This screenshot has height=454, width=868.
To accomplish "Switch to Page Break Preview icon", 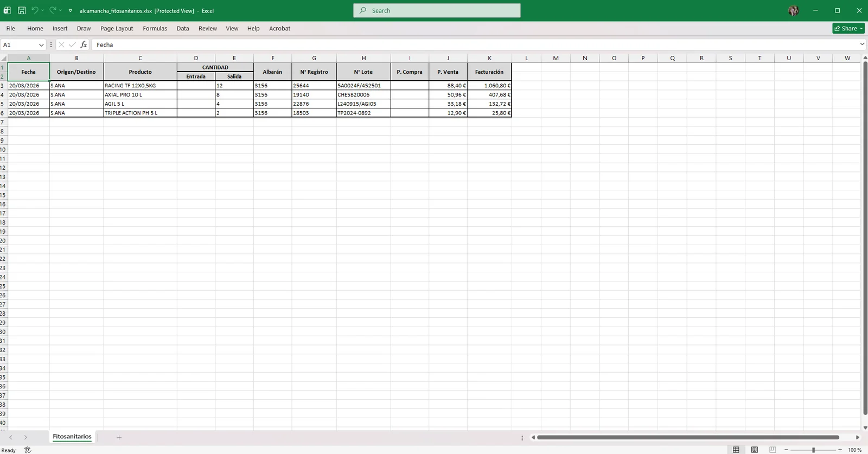I will click(x=773, y=450).
